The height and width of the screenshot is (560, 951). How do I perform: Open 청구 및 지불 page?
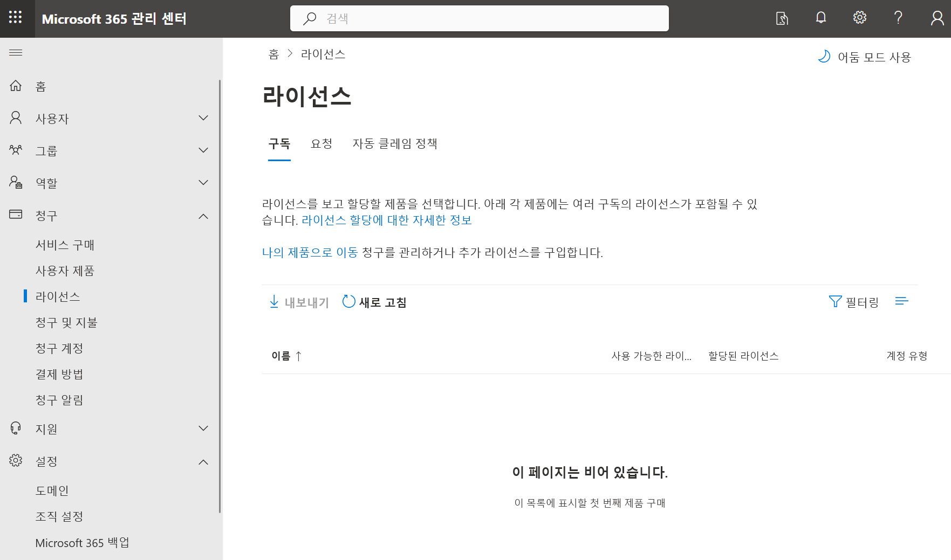coord(66,322)
